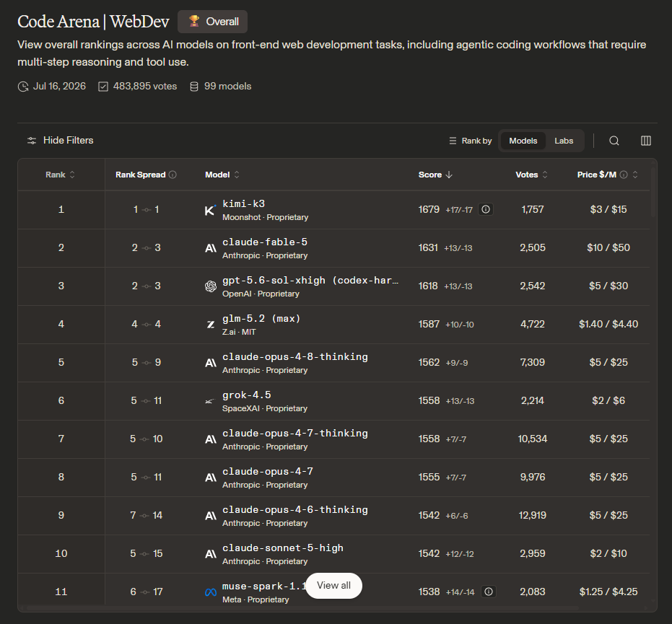Viewport: 672px width, 624px height.
Task: Open the claude-sonnet-5-high model link
Action: pyautogui.click(x=283, y=548)
